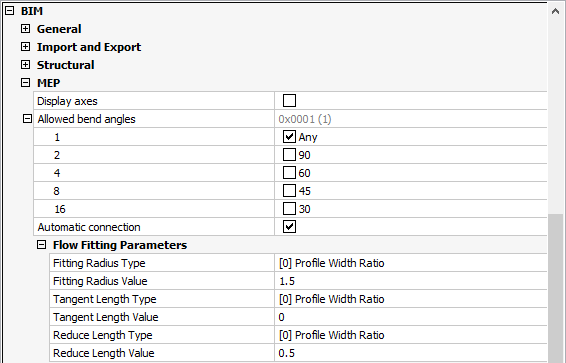Select the Reduce Length Value label
This screenshot has width=566, height=363.
(x=104, y=353)
